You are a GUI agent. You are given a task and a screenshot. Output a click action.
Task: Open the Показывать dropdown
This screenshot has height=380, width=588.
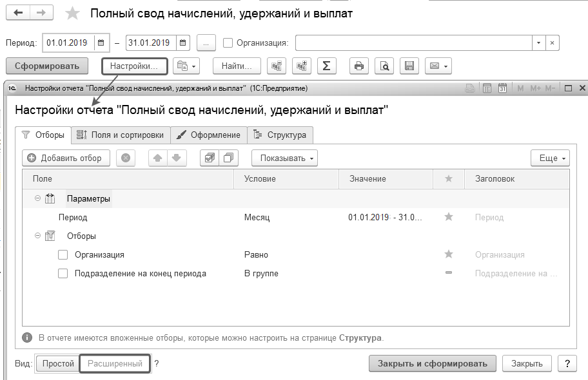(284, 158)
